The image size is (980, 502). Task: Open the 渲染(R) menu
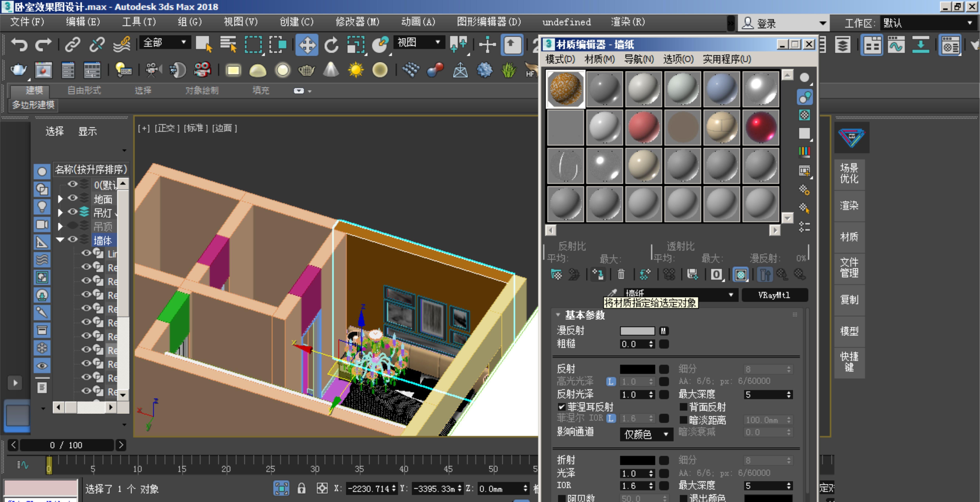point(628,22)
